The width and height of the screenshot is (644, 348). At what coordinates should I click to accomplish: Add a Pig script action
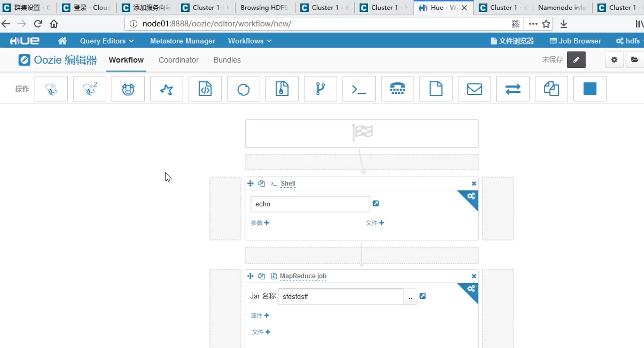pyautogui.click(x=128, y=89)
